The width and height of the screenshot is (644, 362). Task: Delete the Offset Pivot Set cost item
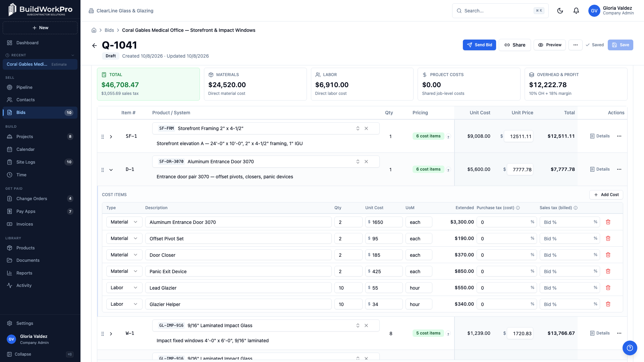[608, 238]
